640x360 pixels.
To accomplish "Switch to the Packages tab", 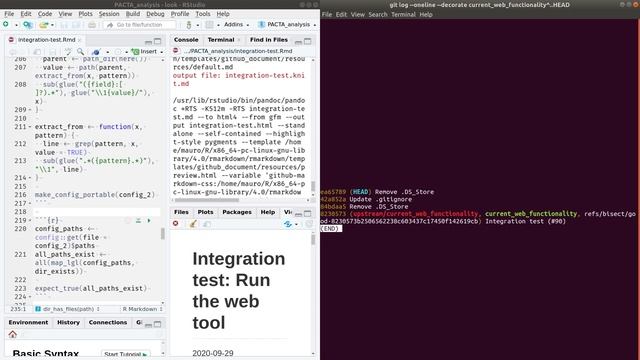I will pyautogui.click(x=237, y=212).
